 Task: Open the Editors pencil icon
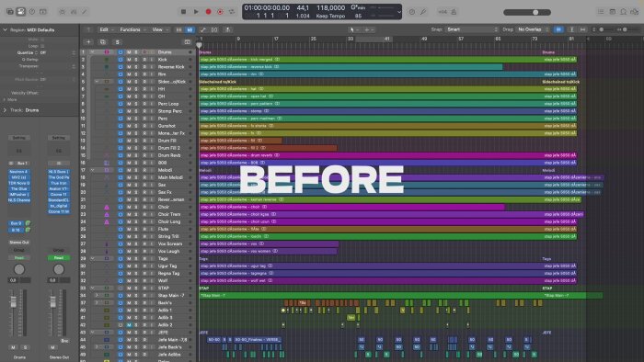click(85, 12)
